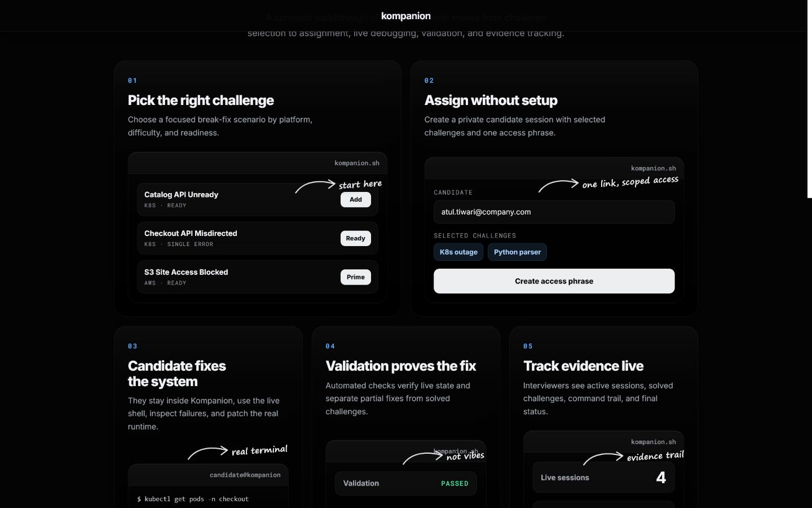Click step number 05 label
This screenshot has width=812, height=508.
[528, 346]
